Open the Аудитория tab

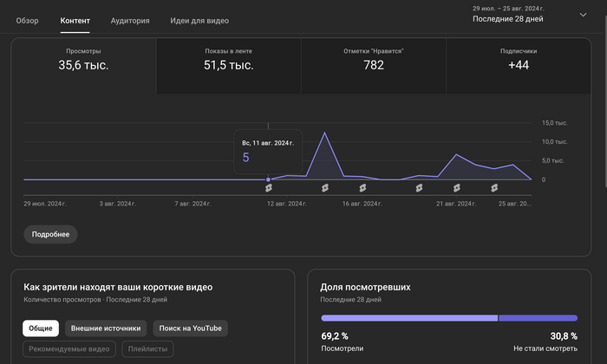click(130, 20)
